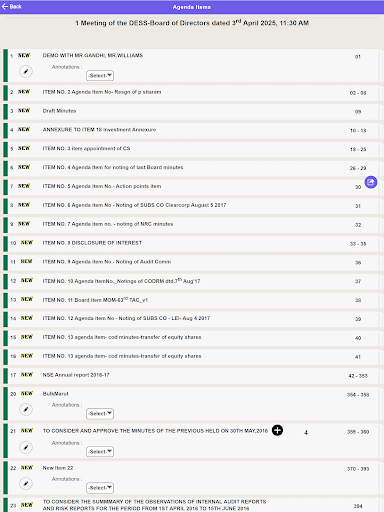Open 'ITEM NO. 3 item appointment of CS'
The image size is (384, 512).
point(86,149)
